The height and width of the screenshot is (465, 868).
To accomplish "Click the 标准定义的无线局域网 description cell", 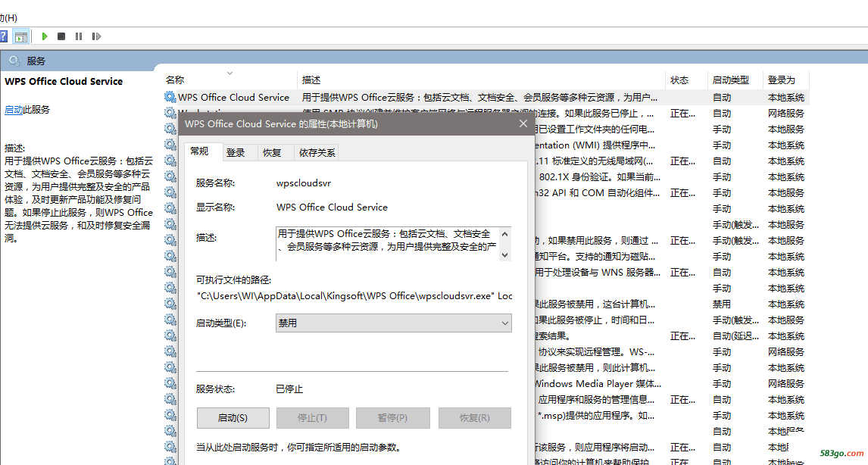I will tap(594, 161).
